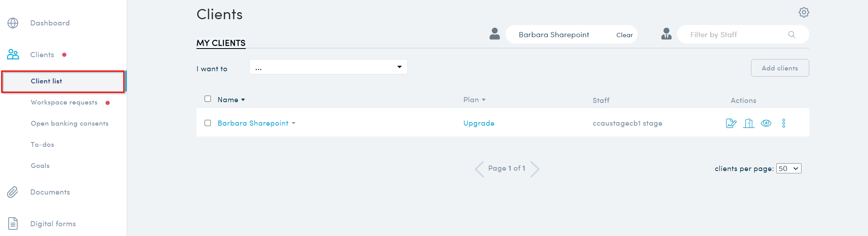Click the Dashboard globe icon
The width and height of the screenshot is (868, 236).
pos(13,23)
